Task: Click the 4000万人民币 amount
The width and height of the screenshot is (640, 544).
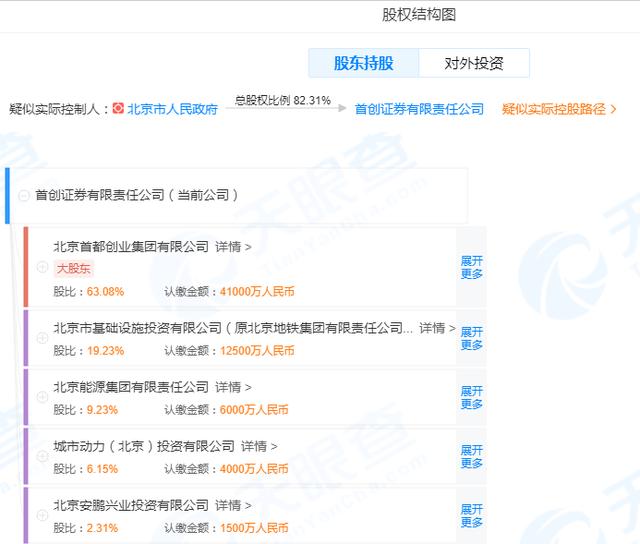Action: [x=254, y=469]
